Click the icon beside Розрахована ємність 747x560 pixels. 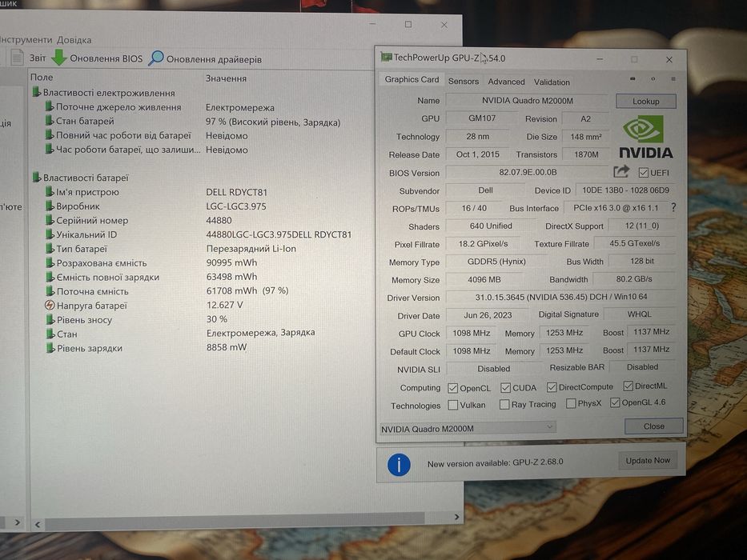click(50, 262)
